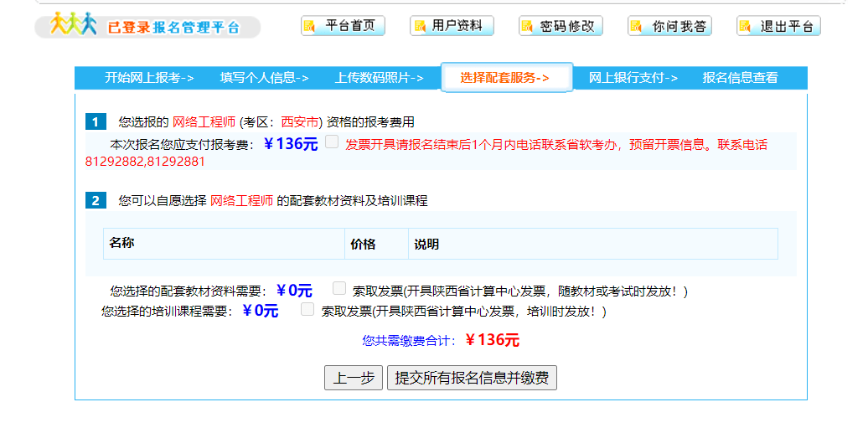Click the section number 1 badge
This screenshot has height=433, width=868.
[x=96, y=121]
